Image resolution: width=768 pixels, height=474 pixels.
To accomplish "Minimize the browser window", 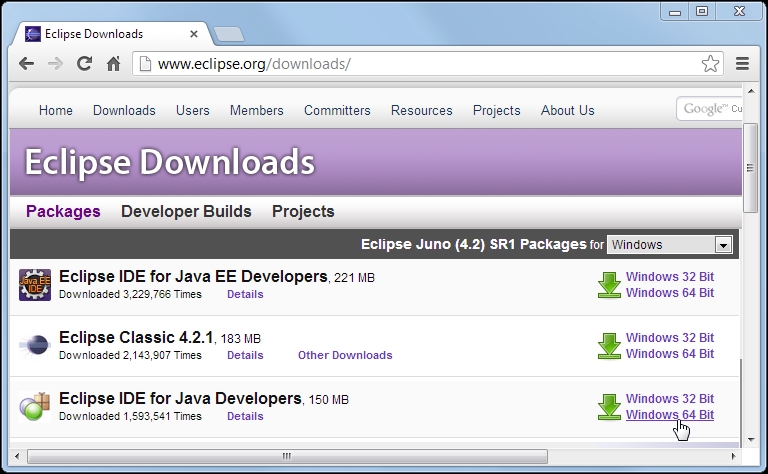I will pyautogui.click(x=675, y=12).
